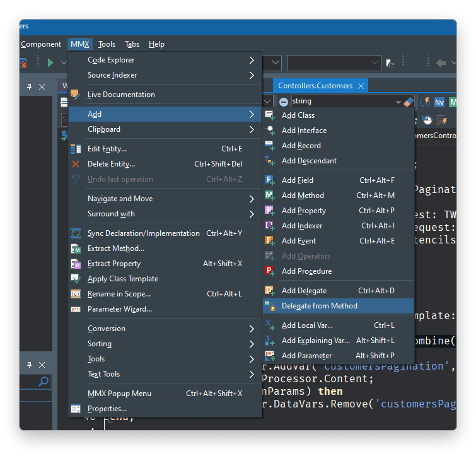476x456 pixels.
Task: Click the Add Record icon
Action: [270, 146]
